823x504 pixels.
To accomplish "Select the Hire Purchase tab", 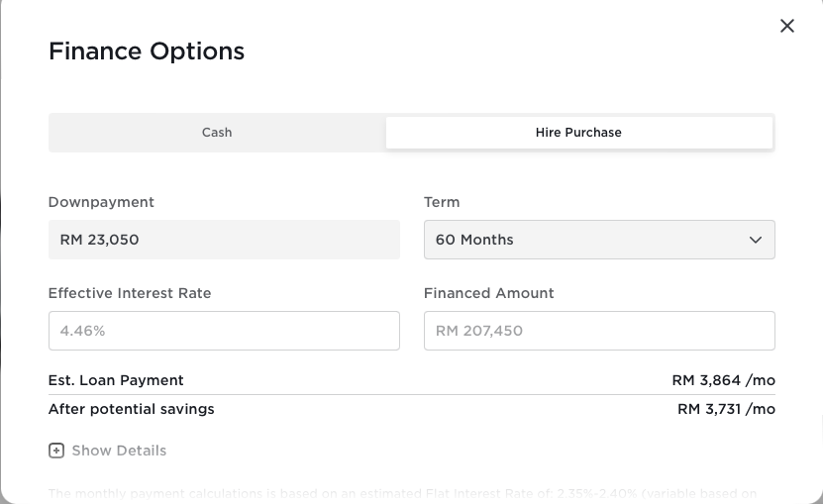I will click(578, 133).
